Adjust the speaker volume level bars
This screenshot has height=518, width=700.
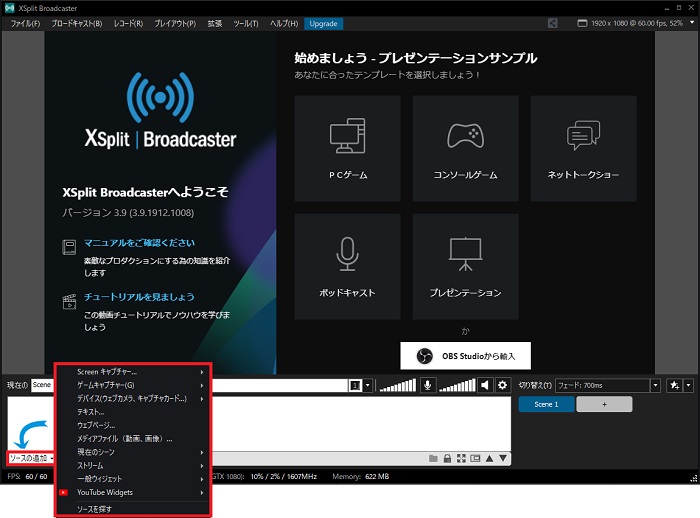457,385
